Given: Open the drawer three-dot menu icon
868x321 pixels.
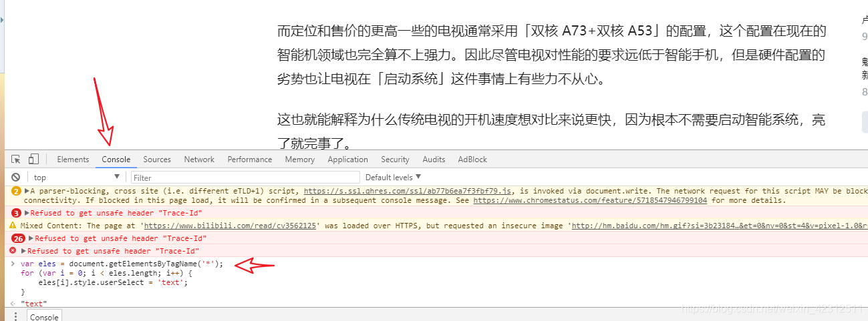Looking at the screenshot, I should click(x=15, y=317).
